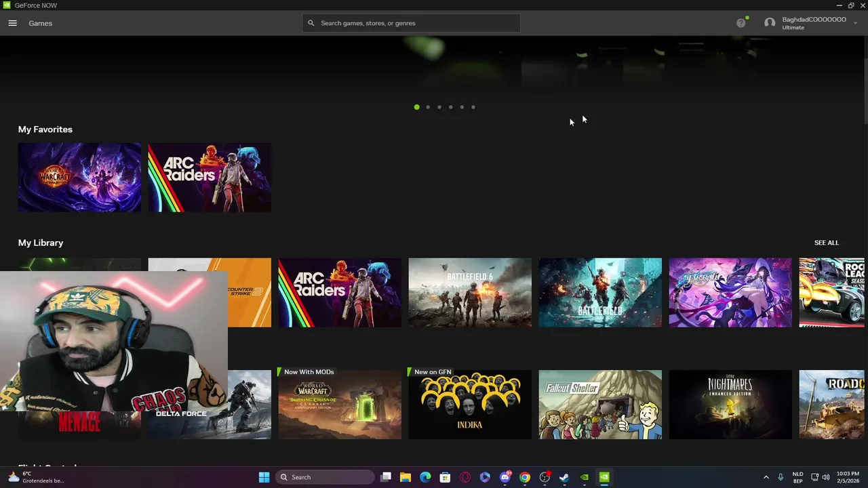Click the Games header label
The height and width of the screenshot is (488, 868).
click(x=40, y=23)
